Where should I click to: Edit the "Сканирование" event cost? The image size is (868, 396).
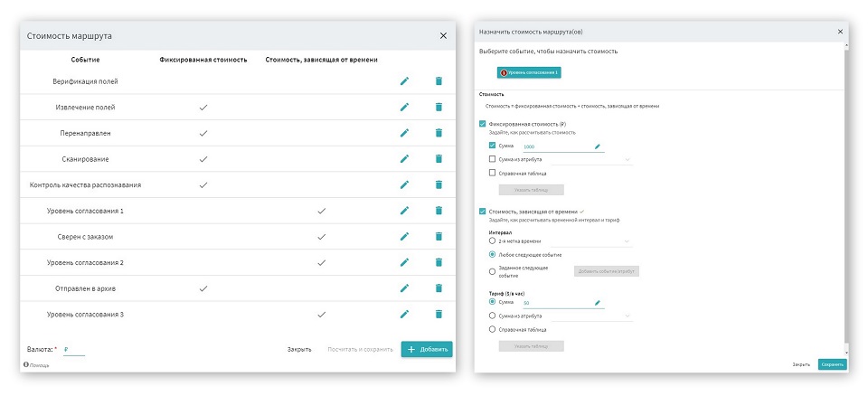tap(404, 159)
